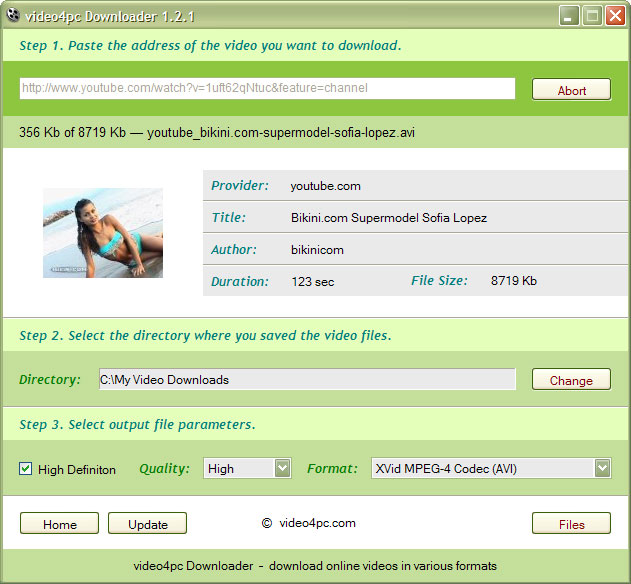The height and width of the screenshot is (584, 631).
Task: Click the footer tagline about downloading online videos
Action: point(315,566)
